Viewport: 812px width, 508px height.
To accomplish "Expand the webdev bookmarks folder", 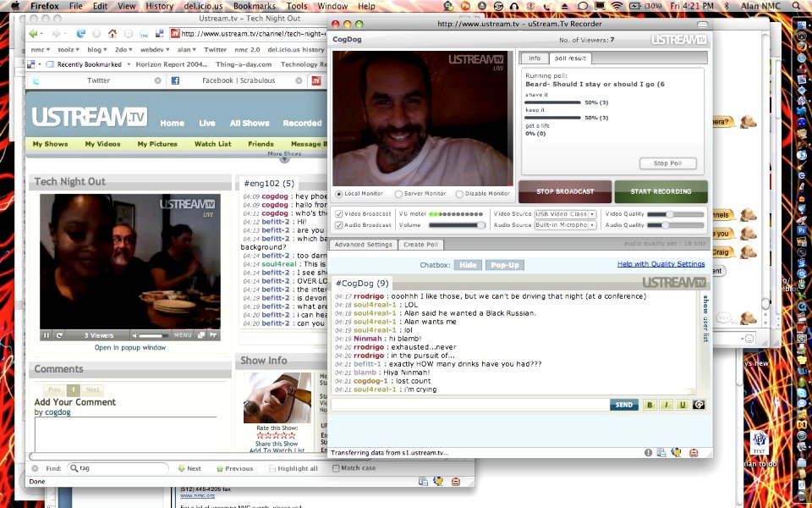I will 156,50.
